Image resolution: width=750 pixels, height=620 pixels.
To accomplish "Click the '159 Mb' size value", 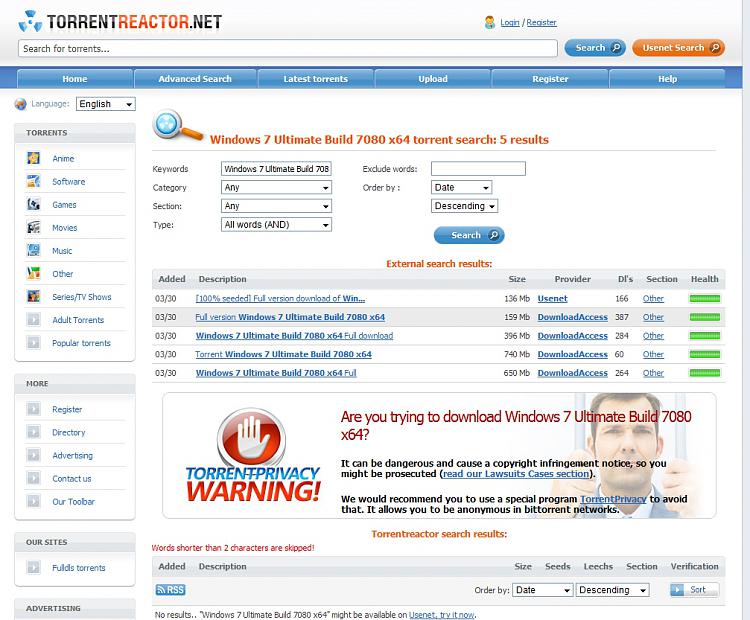I will pyautogui.click(x=517, y=317).
